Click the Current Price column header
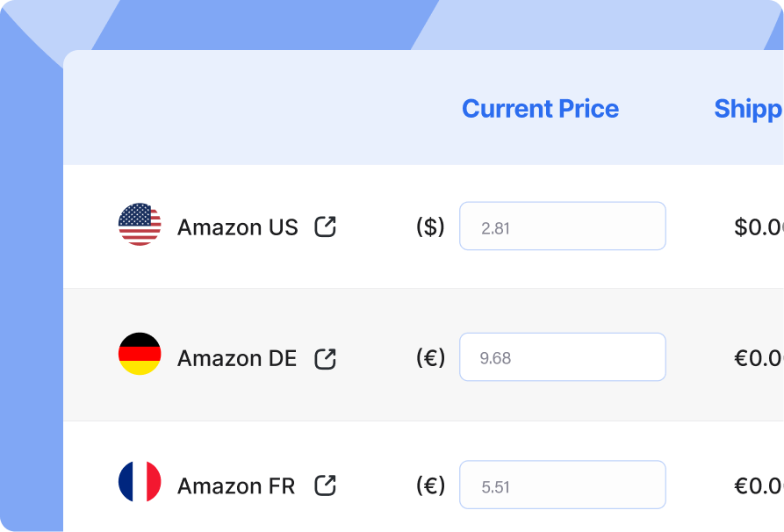The height and width of the screenshot is (532, 784). 540,109
